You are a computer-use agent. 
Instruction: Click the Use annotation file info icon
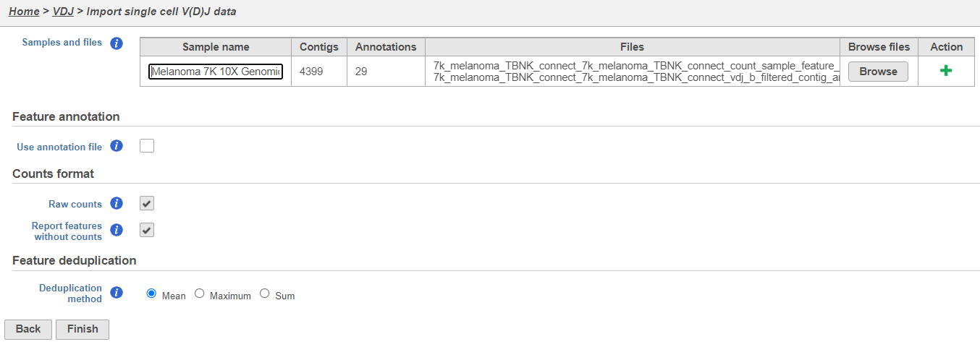tap(117, 147)
